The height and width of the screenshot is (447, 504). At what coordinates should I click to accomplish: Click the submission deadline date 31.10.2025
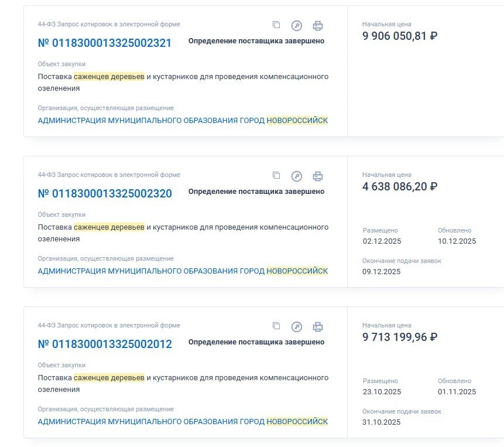[382, 422]
